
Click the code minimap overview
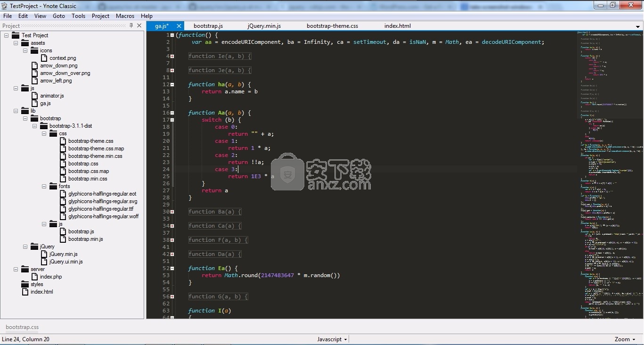(610, 174)
